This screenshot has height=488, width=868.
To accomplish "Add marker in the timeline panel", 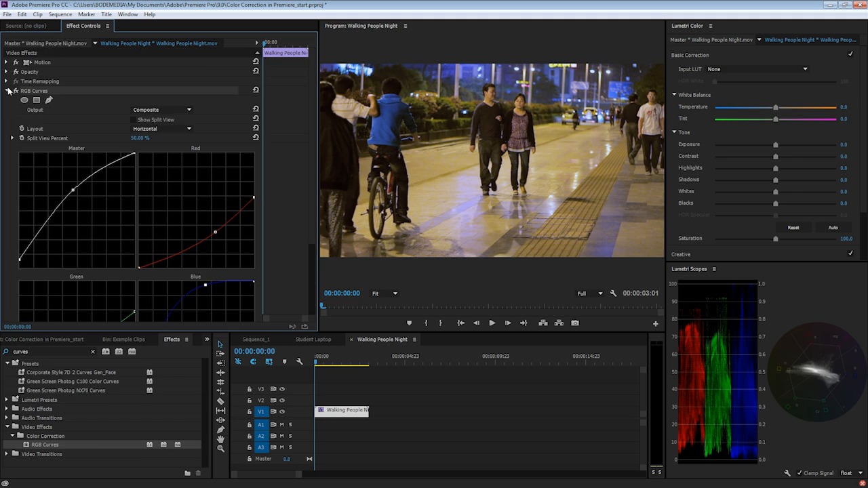I will coord(284,362).
